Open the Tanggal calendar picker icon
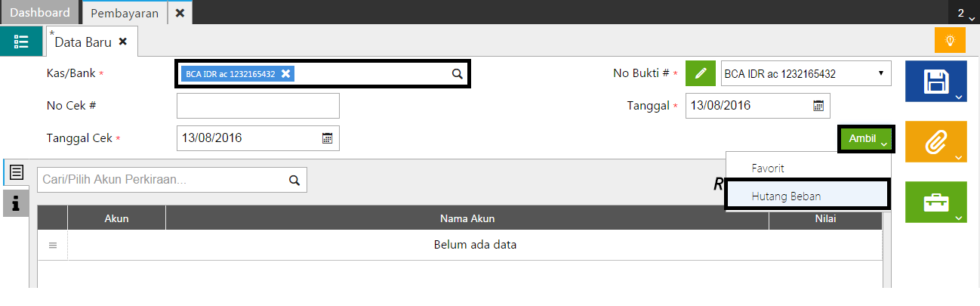The height and width of the screenshot is (306, 980). pyautogui.click(x=818, y=106)
